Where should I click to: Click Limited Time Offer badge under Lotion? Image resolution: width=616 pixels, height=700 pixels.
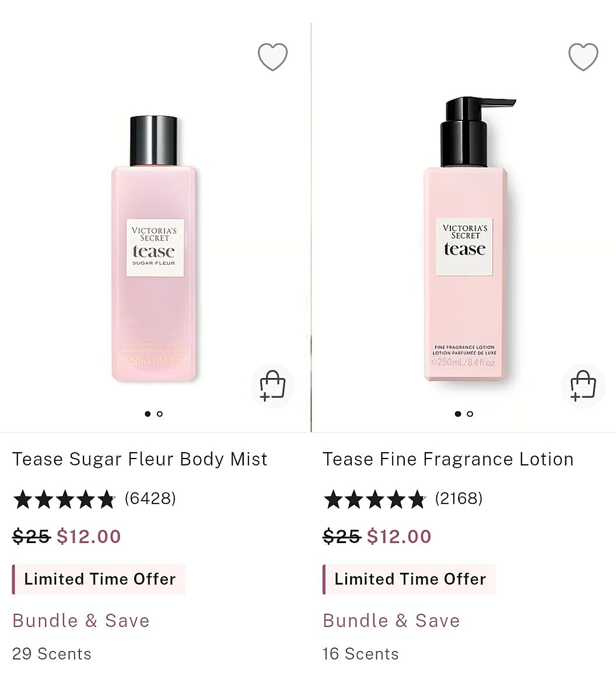(409, 579)
